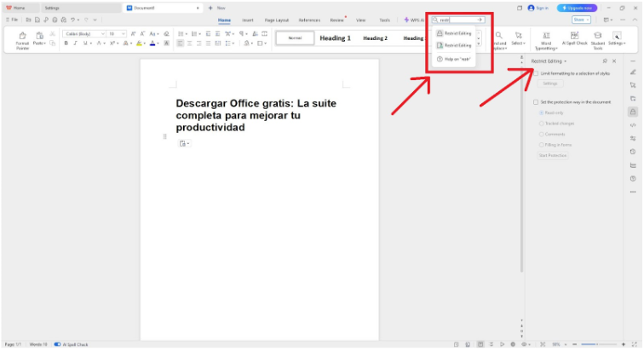644x351 pixels.
Task: Switch to the References ribbon tab
Action: (x=309, y=20)
